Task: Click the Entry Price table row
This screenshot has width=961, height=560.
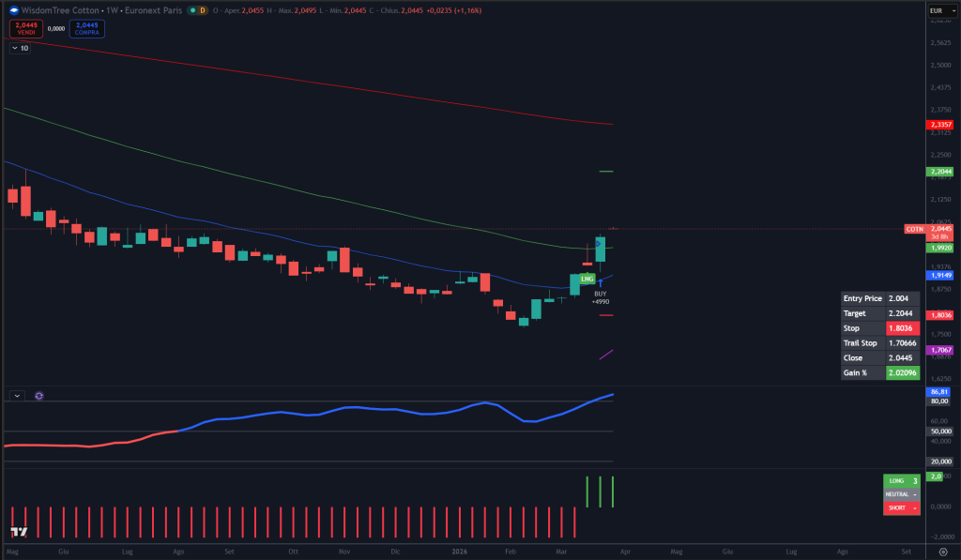Action: [880, 298]
